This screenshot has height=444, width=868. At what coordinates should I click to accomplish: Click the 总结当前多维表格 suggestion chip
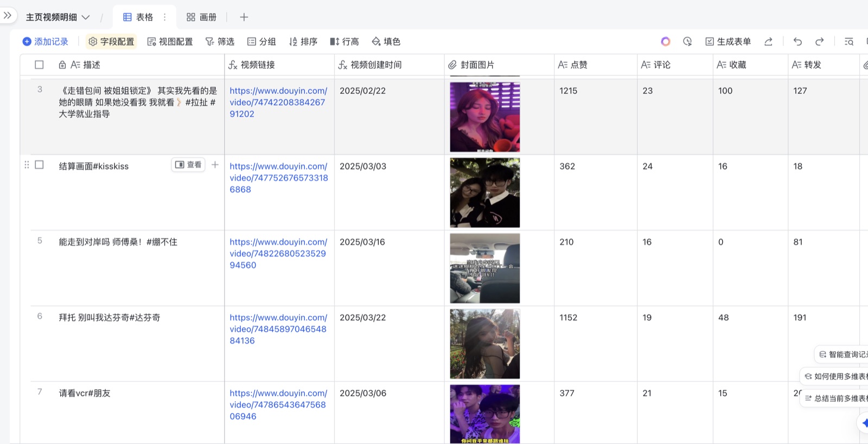(835, 398)
